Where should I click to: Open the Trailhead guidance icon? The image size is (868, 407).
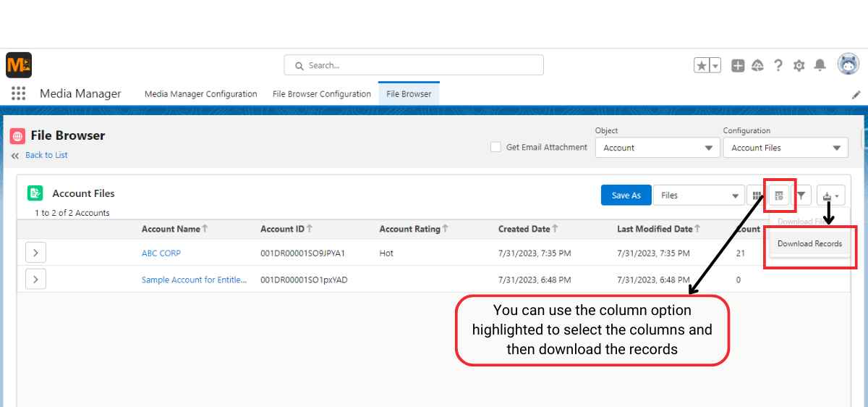(758, 66)
